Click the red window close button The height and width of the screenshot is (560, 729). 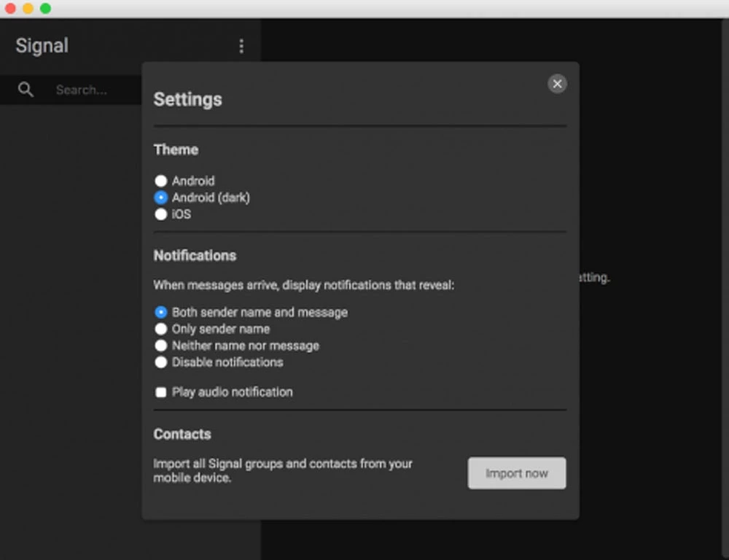(x=10, y=8)
